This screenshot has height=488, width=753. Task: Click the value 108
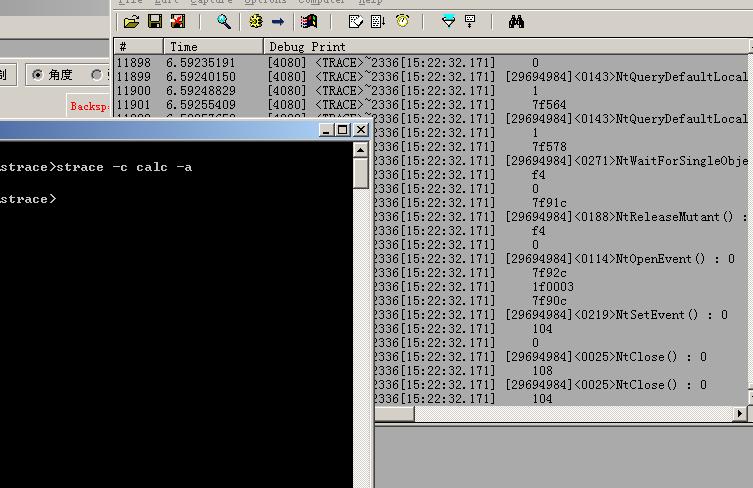tap(542, 370)
